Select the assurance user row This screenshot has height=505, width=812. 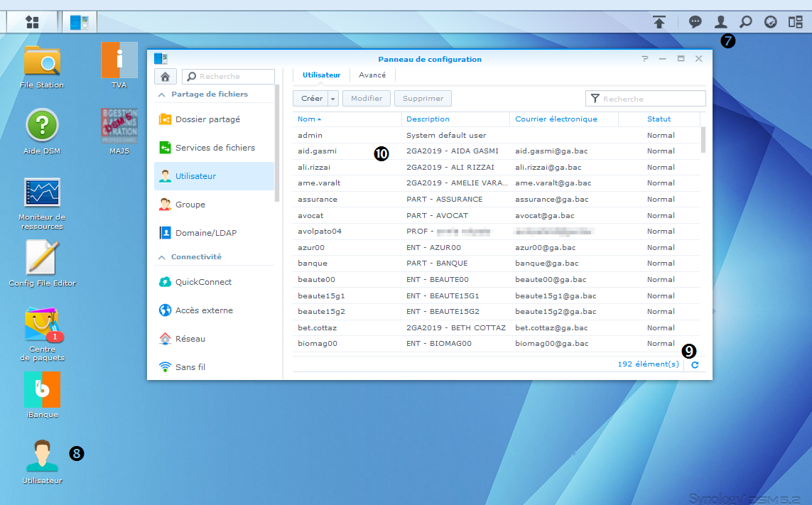(496, 200)
